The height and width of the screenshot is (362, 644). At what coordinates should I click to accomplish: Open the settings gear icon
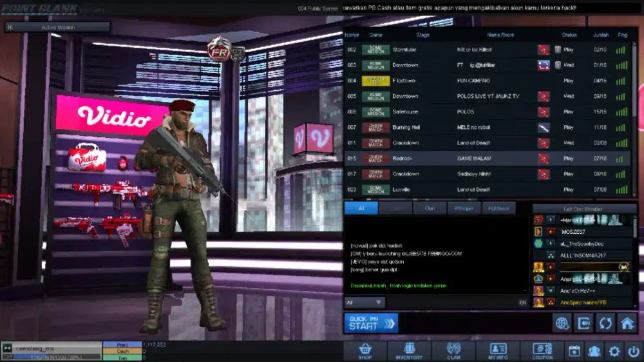[x=614, y=351]
